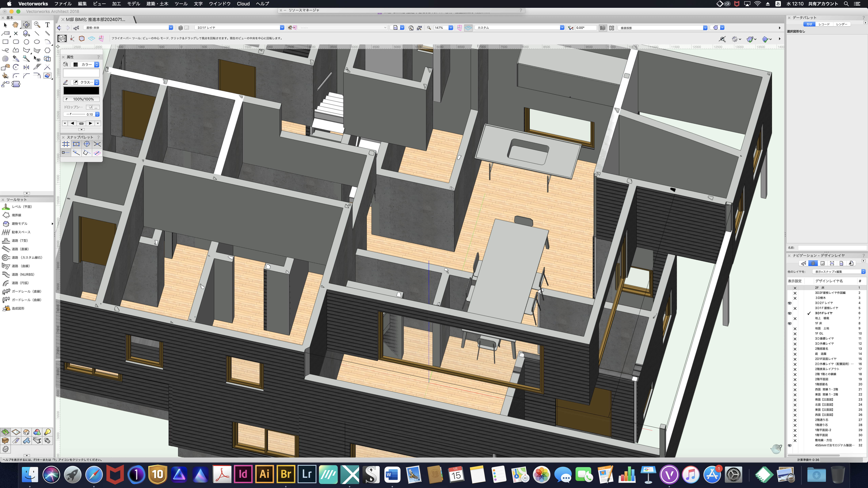This screenshot has width=868, height=488.
Task: Click the Eraser tool icon
Action: coord(47,75)
